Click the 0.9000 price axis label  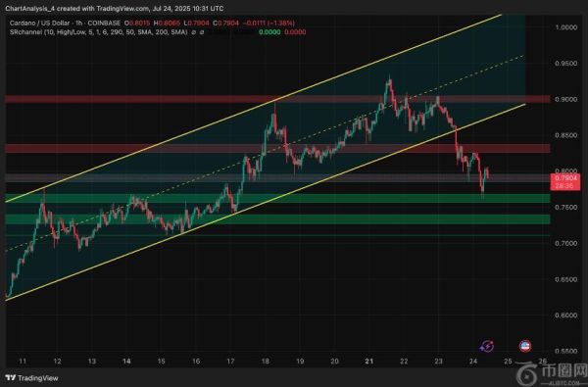point(565,99)
